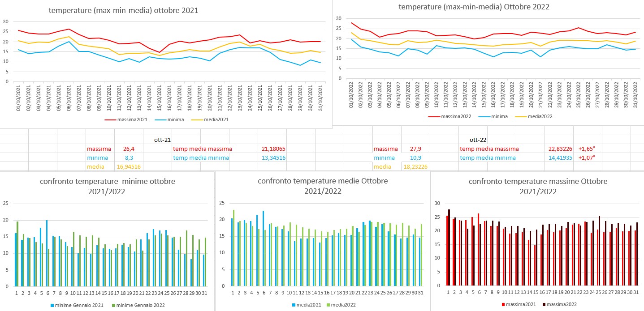
Task: Select the cell with value 26,4
Action: 129,149
